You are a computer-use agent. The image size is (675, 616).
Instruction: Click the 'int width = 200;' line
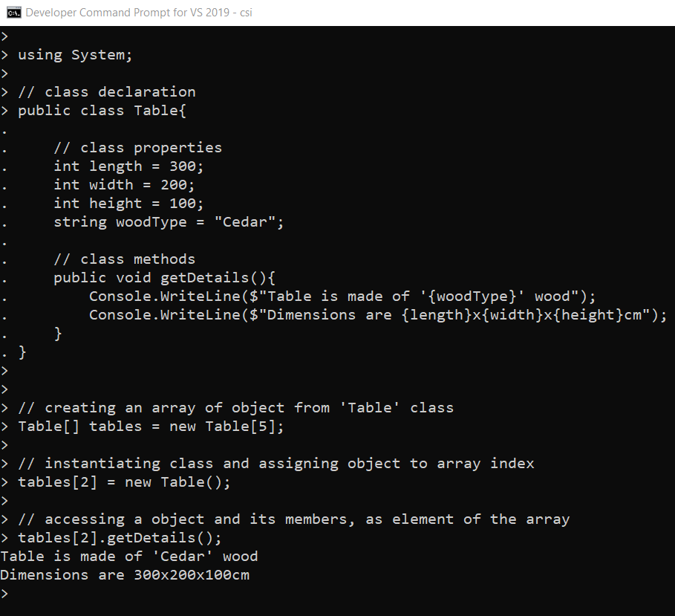tap(123, 185)
